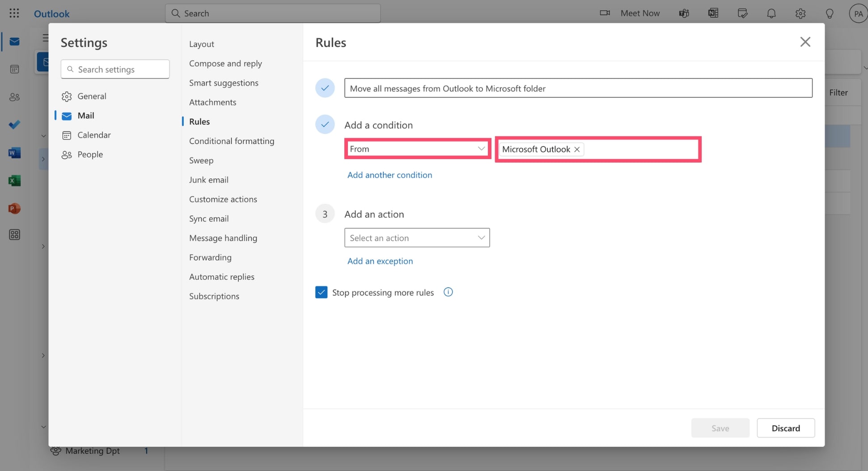Open More apps icon in rail
The width and height of the screenshot is (868, 471).
click(14, 235)
